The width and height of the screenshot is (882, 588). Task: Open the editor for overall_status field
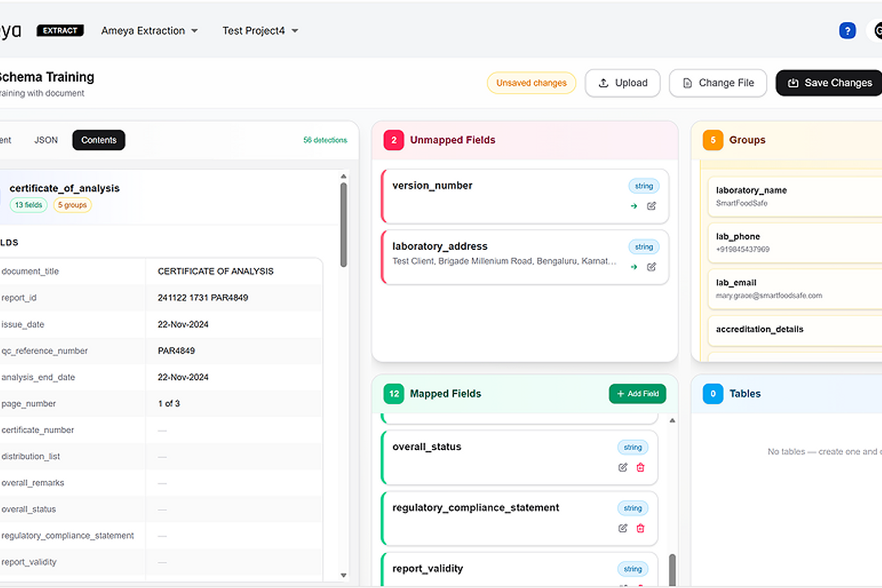click(623, 467)
